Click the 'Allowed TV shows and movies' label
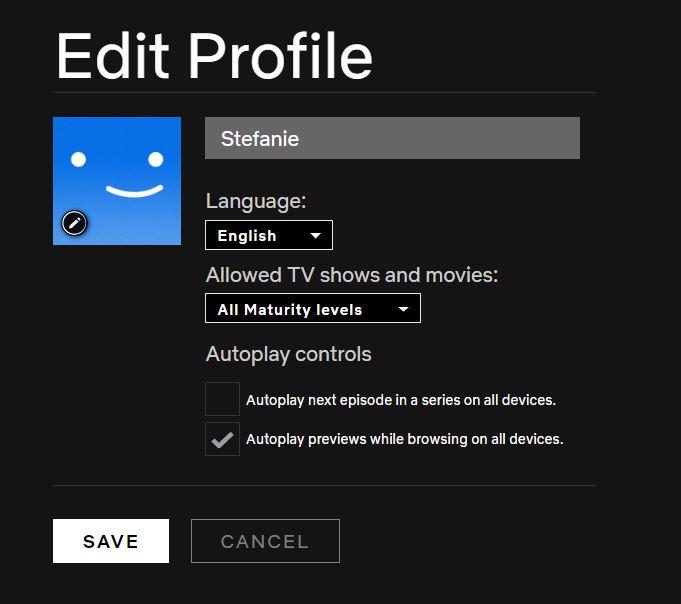The width and height of the screenshot is (681, 604). pos(352,275)
